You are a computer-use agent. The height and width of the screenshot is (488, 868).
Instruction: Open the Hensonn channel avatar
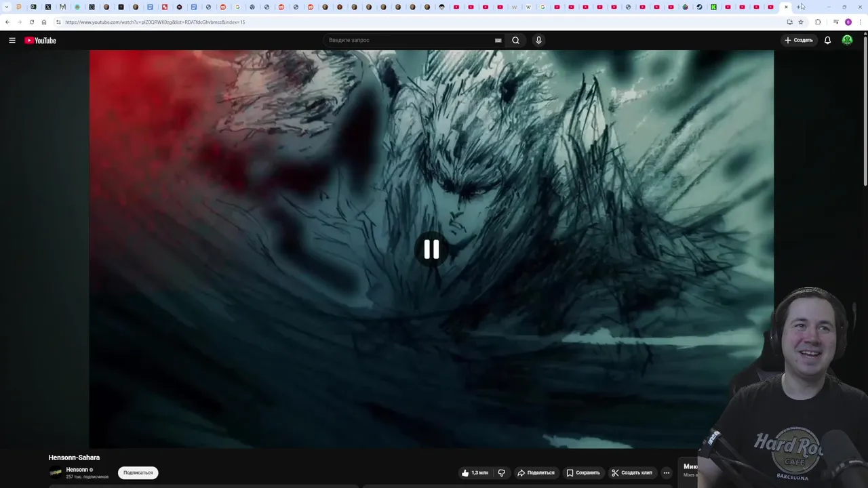56,472
